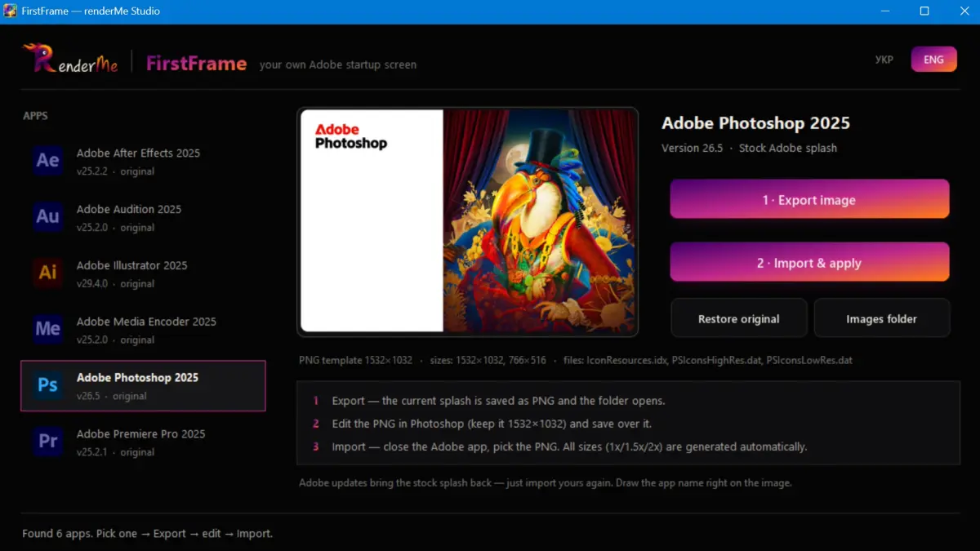980x551 pixels.
Task: Click the 'Adobe updates bring the stock splash back' note
Action: click(x=546, y=482)
